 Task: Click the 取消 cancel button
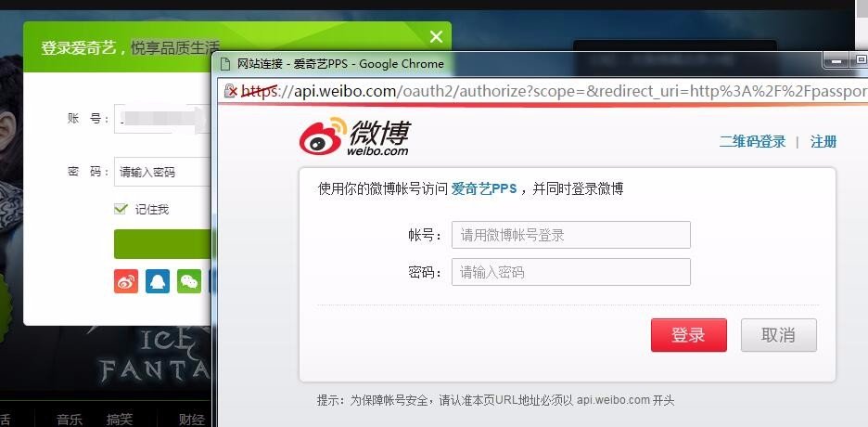click(x=779, y=335)
